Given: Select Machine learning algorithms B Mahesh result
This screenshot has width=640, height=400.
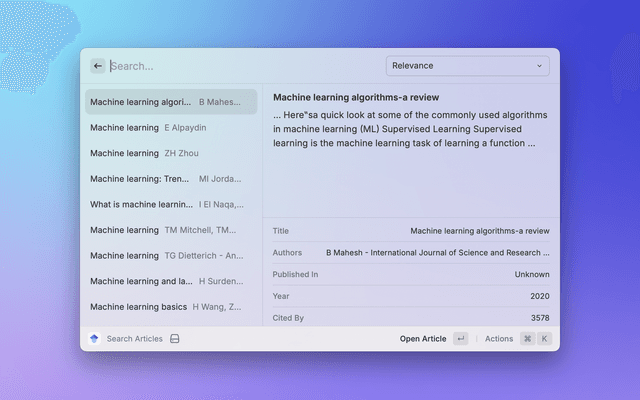Looking at the screenshot, I should [x=171, y=102].
